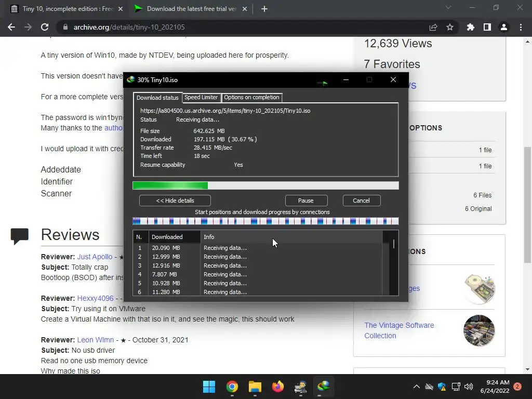Screen dimensions: 532x399
Task: Open Chrome from the taskbar
Action: tap(232, 387)
